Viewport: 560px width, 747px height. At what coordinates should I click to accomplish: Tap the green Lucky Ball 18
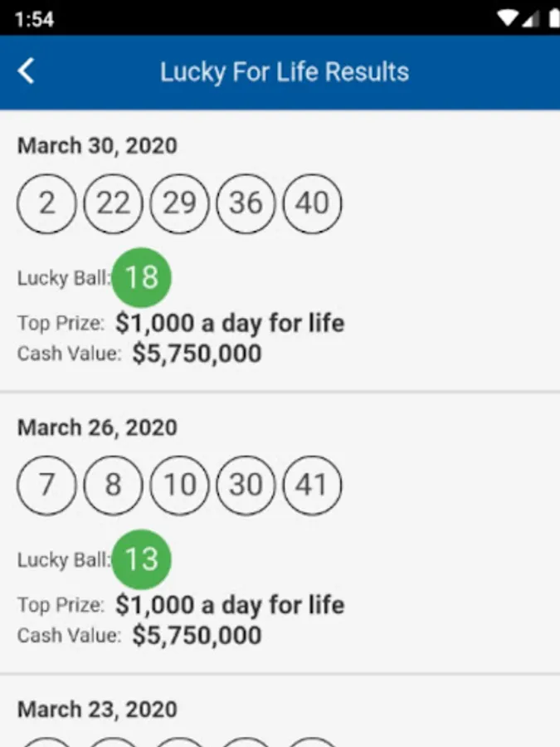point(141,277)
